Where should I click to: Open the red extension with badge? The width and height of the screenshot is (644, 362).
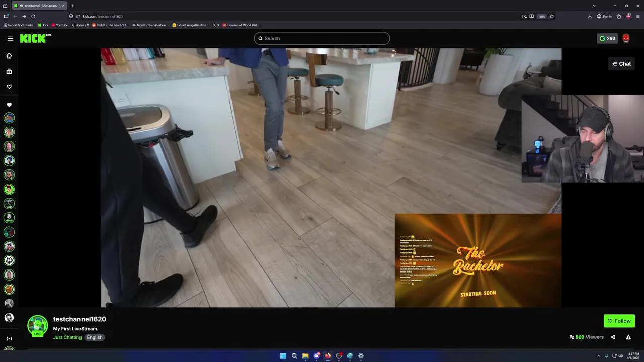pos(628,16)
